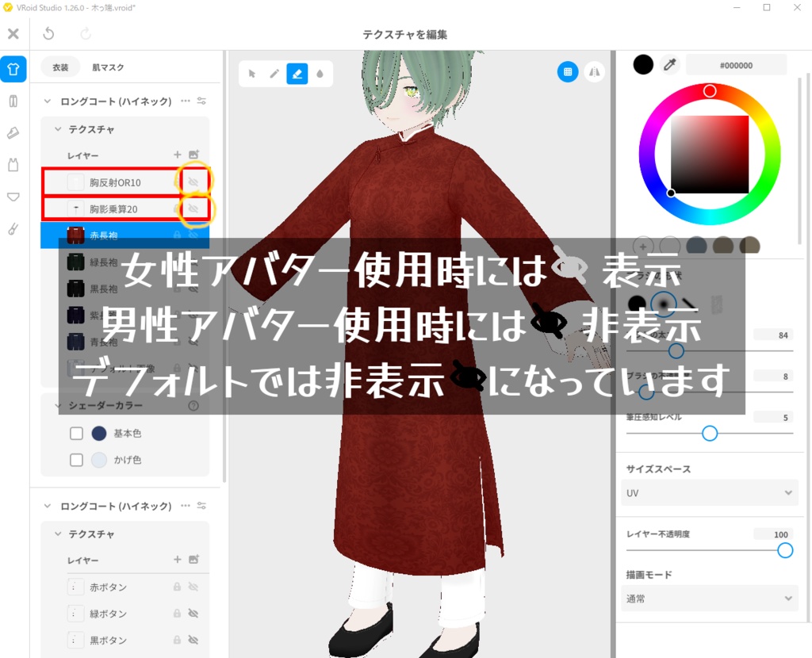Select the tops/shirt category icon in sidebar
The image size is (812, 658).
point(13,69)
